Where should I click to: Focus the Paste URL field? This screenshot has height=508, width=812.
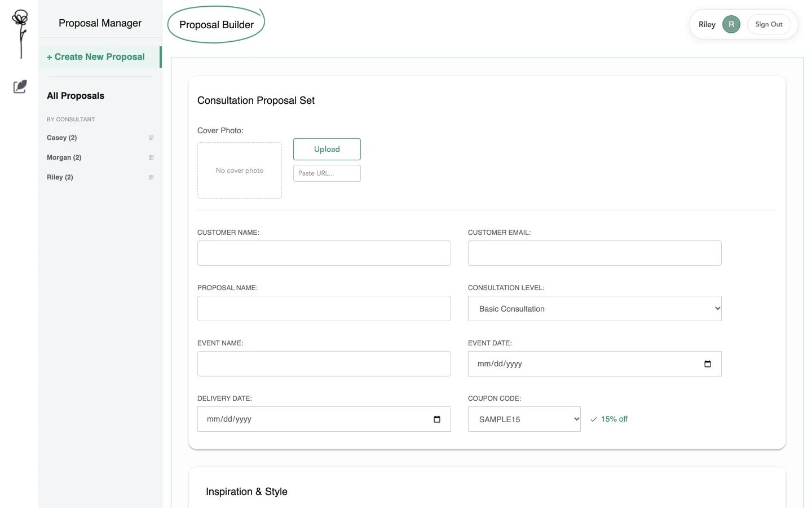[327, 173]
